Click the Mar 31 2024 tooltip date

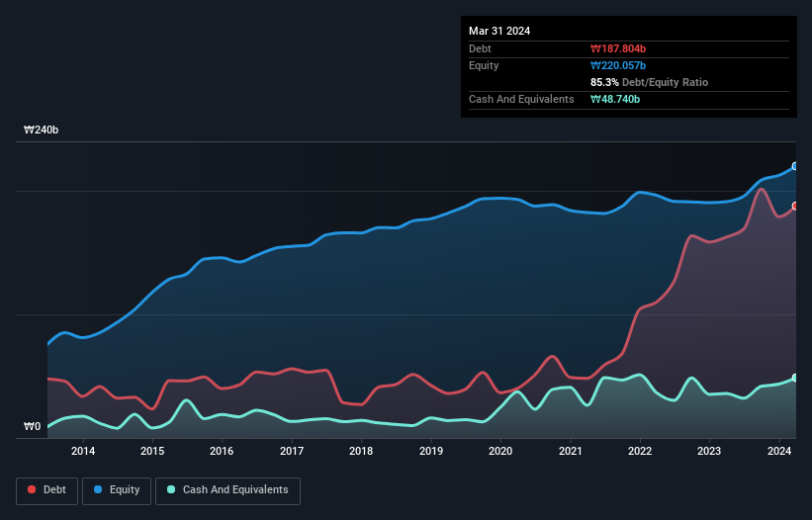(x=499, y=31)
